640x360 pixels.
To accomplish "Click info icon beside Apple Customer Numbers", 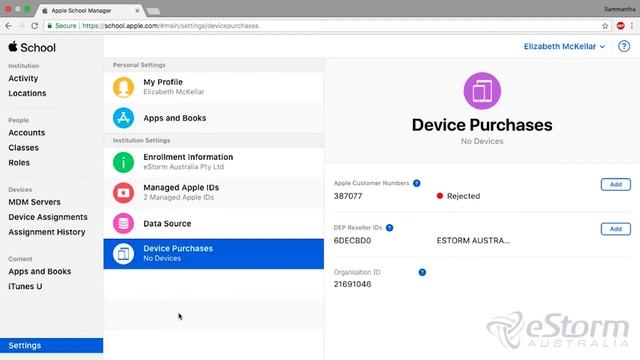I will (x=416, y=183).
